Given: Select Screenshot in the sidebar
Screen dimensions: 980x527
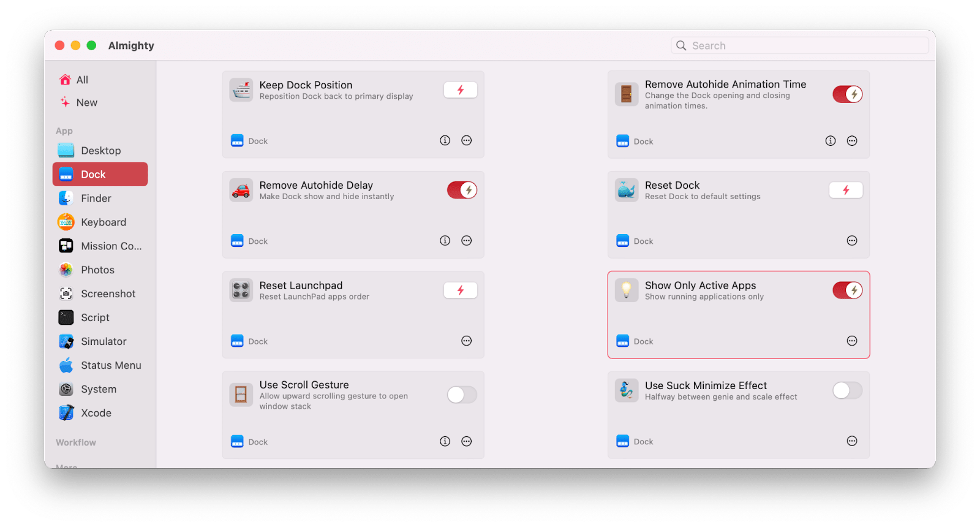Looking at the screenshot, I should pos(100,294).
